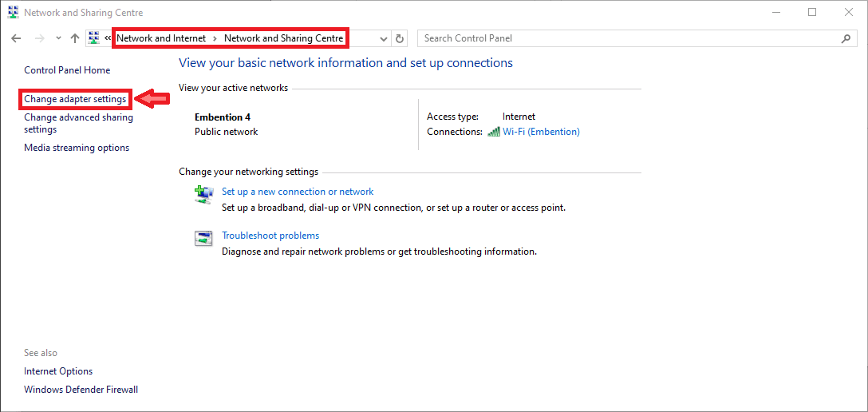Open Change advanced sharing settings
The width and height of the screenshot is (868, 412).
click(78, 123)
